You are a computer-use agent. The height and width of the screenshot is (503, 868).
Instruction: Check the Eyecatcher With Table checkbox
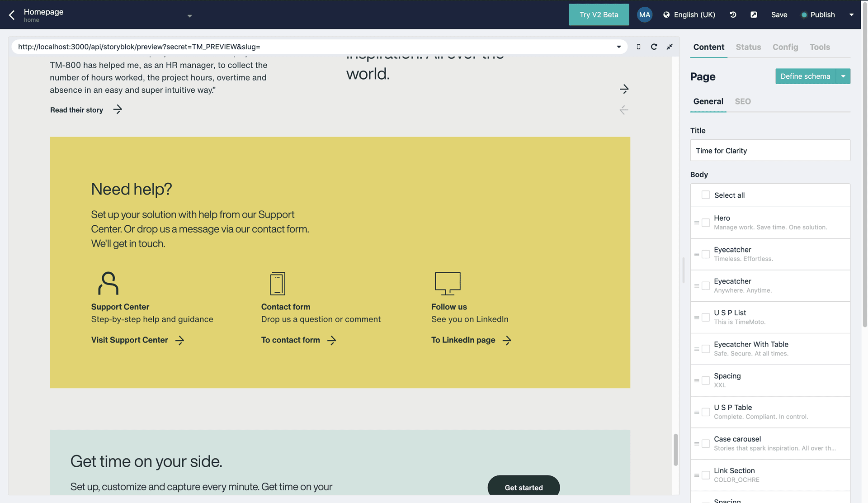click(705, 349)
